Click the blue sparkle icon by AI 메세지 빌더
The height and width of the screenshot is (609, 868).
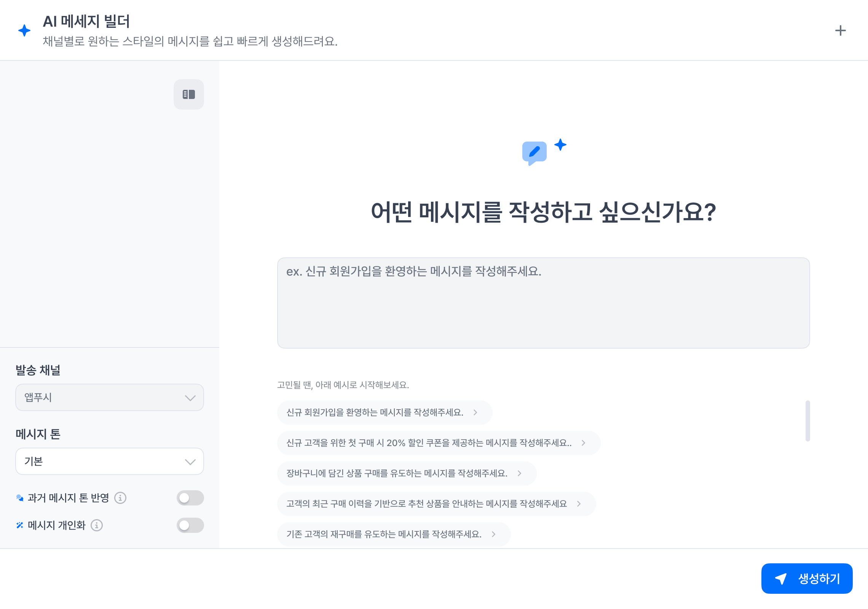click(24, 30)
